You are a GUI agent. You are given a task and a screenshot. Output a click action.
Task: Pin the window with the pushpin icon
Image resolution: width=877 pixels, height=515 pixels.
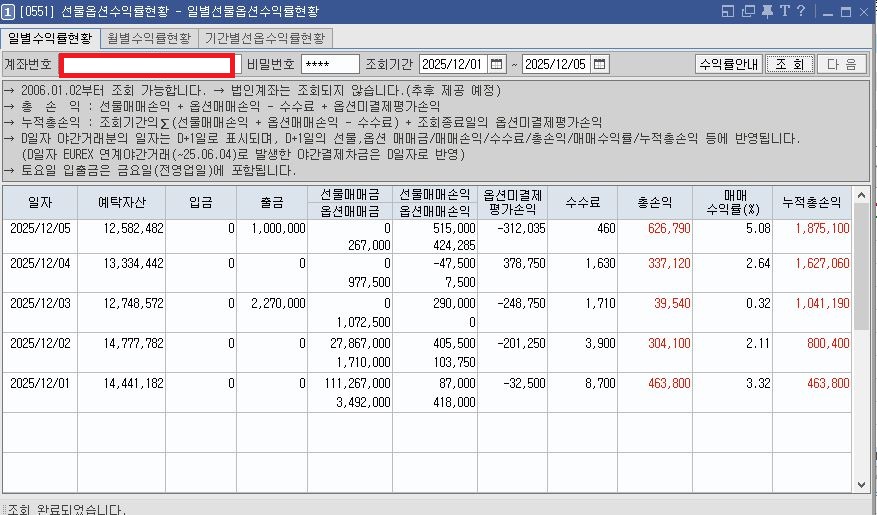(x=767, y=11)
